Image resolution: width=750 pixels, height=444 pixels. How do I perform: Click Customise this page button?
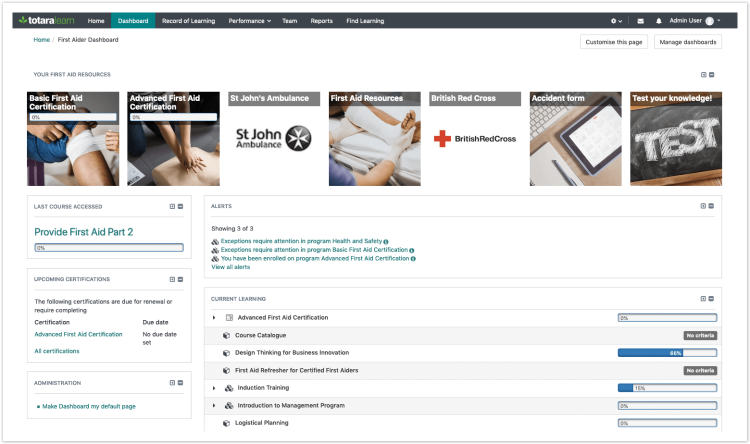point(614,42)
